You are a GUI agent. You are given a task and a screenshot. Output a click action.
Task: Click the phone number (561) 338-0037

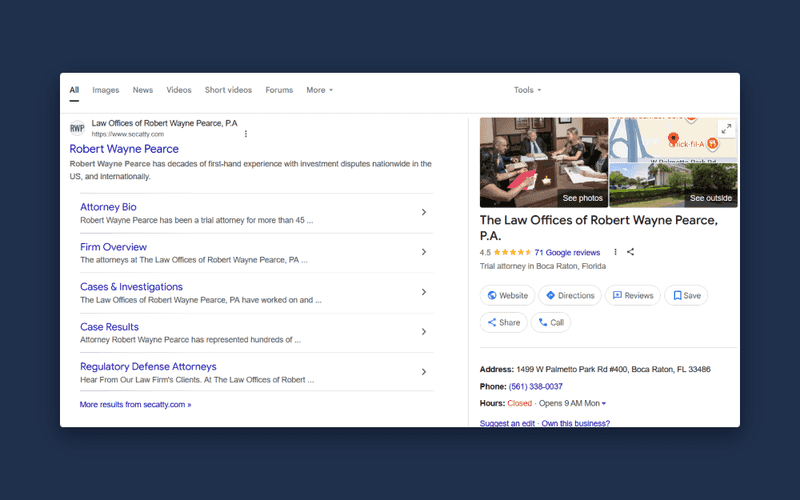click(536, 387)
